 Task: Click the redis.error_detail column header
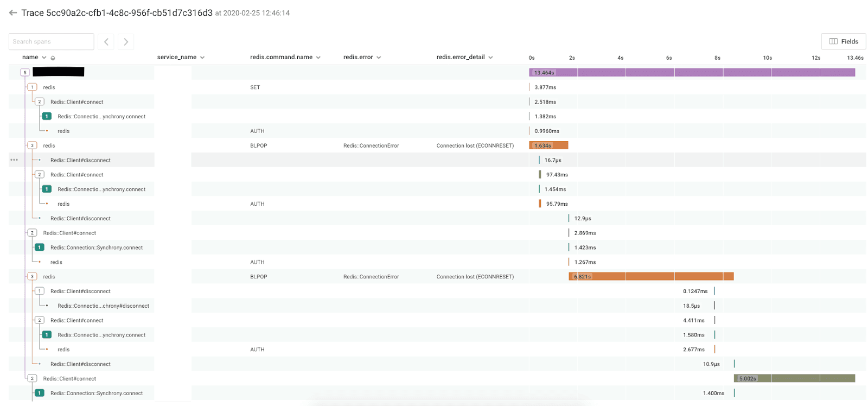tap(461, 57)
